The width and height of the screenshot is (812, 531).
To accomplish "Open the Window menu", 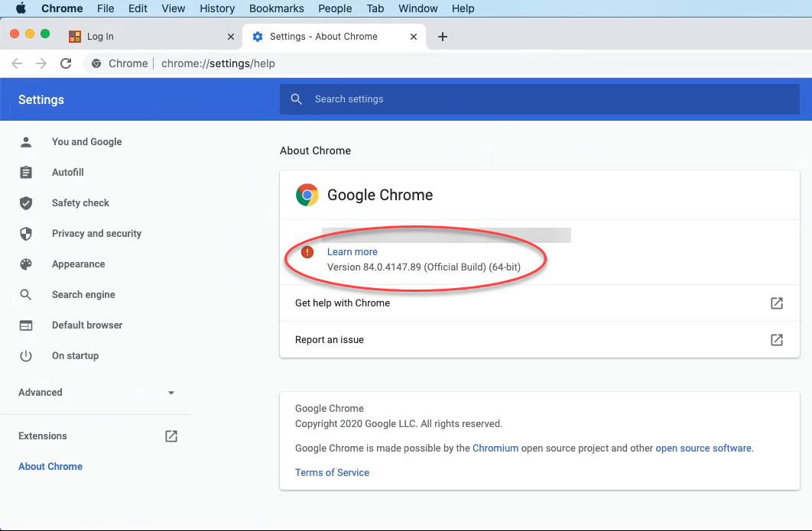I will point(418,8).
